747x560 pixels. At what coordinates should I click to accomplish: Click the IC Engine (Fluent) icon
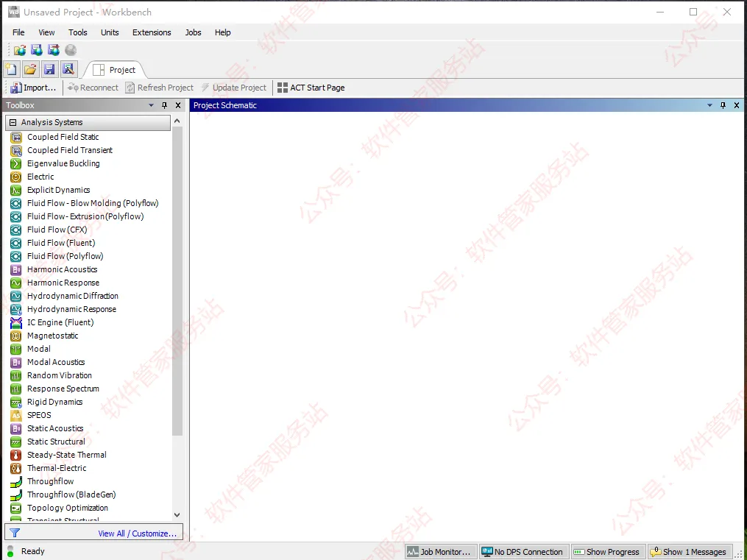[x=15, y=323]
